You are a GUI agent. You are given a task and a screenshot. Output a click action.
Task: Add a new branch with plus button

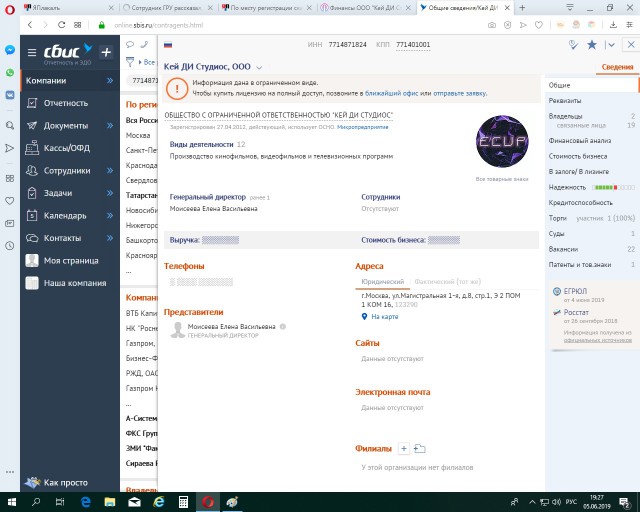click(x=403, y=448)
